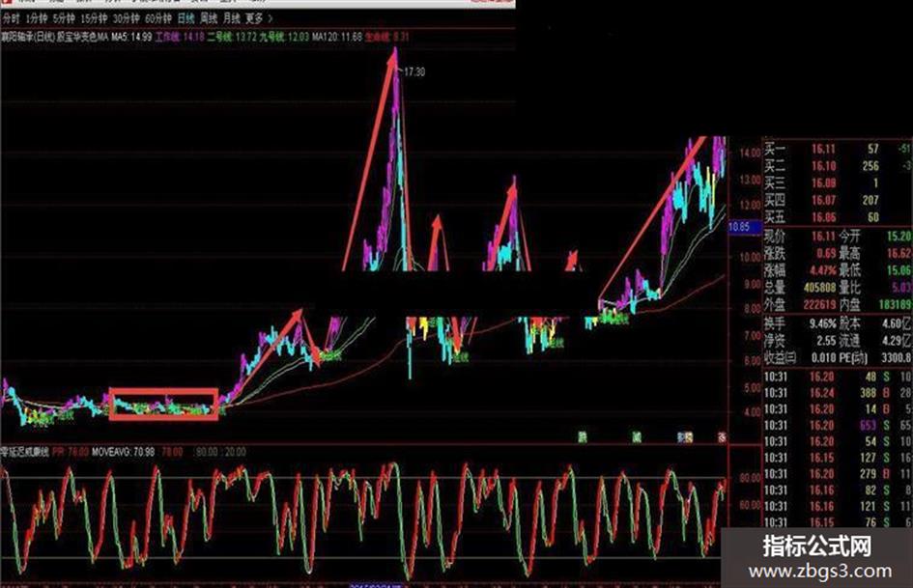Click the 九号线 12.03 indicator label
Viewport: 913px width, 588px height.
click(284, 37)
